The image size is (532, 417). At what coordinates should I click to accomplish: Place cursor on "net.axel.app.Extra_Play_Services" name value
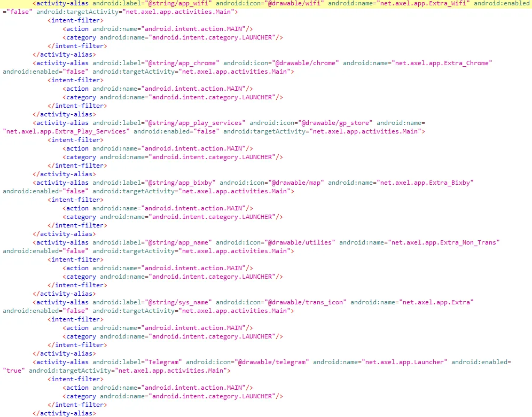(x=66, y=131)
